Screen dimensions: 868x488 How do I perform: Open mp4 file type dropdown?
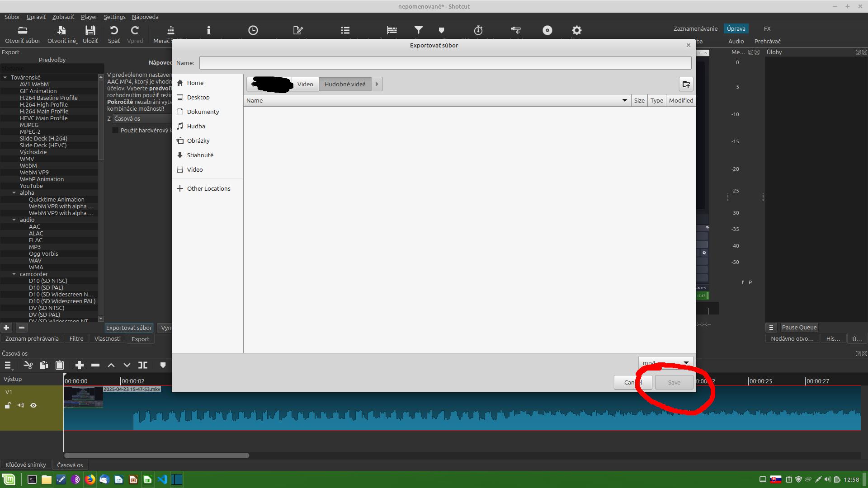(665, 362)
